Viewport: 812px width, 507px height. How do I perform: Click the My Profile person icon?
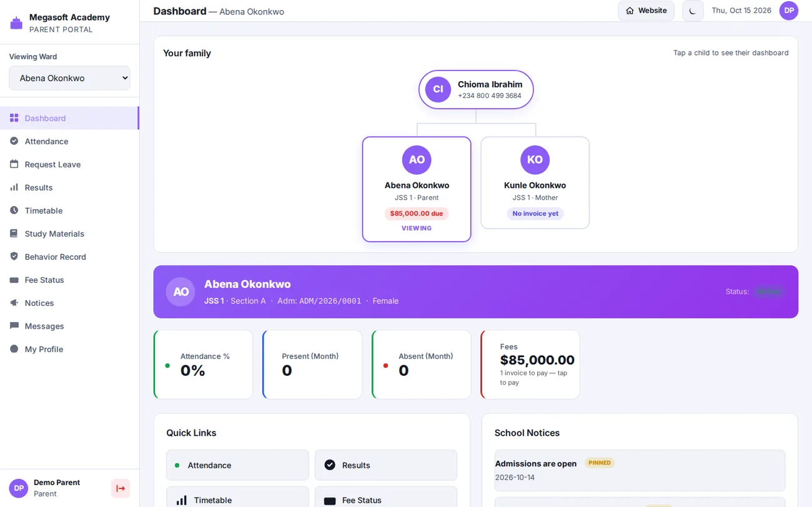(x=14, y=349)
